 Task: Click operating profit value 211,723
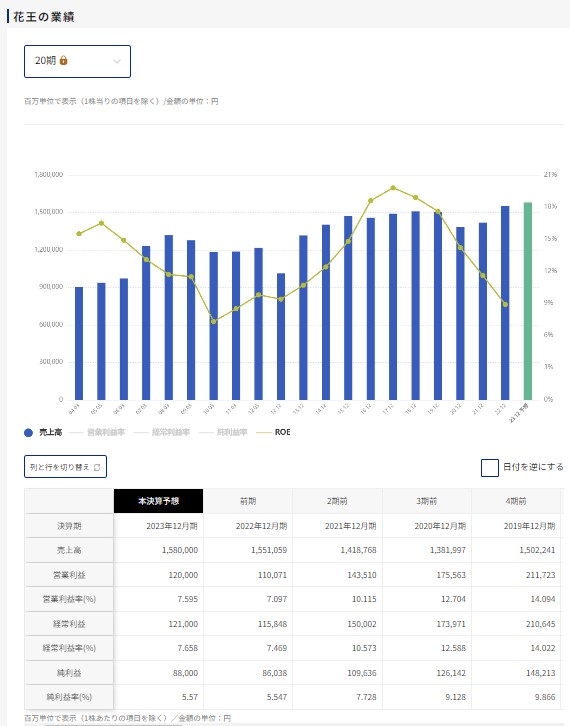[540, 575]
